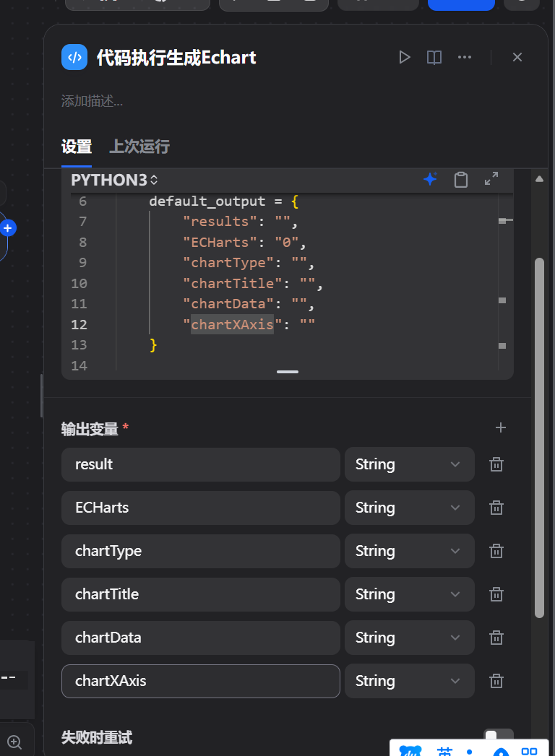Click the chartTitle variable name field
Screen dimensions: 555x756
point(201,594)
